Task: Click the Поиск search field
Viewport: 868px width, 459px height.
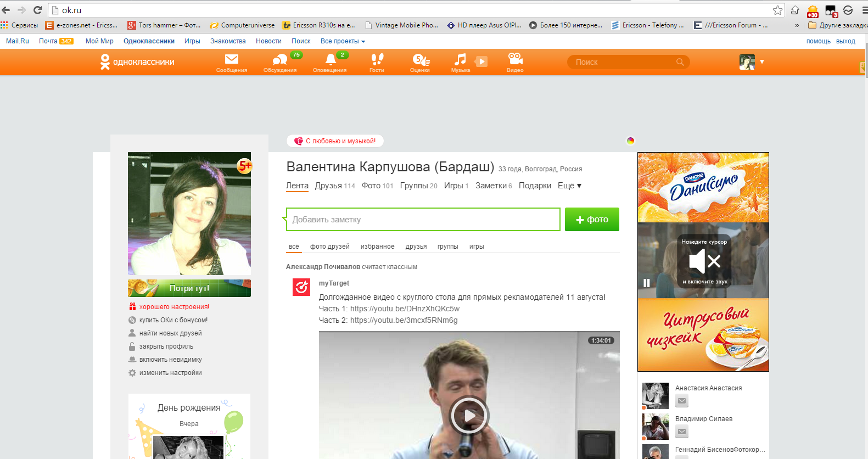Action: 628,62
